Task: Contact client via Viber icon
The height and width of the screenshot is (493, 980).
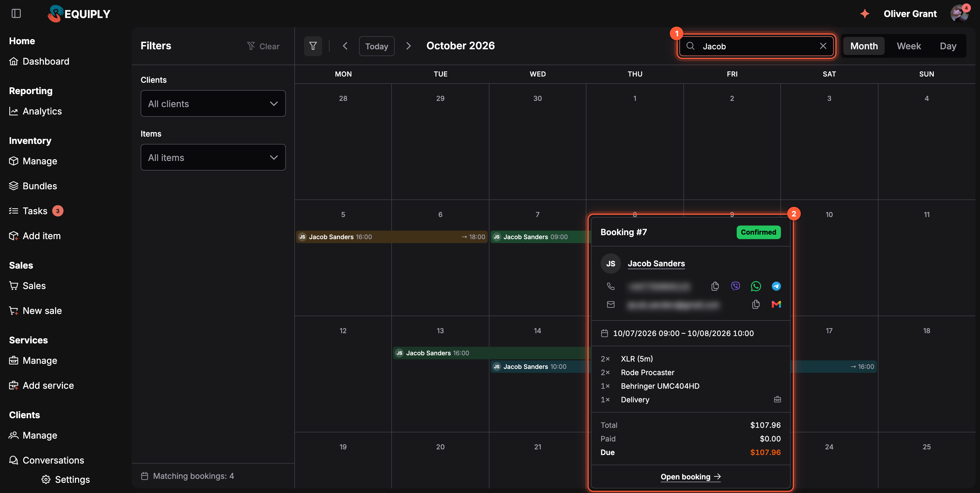Action: point(735,286)
